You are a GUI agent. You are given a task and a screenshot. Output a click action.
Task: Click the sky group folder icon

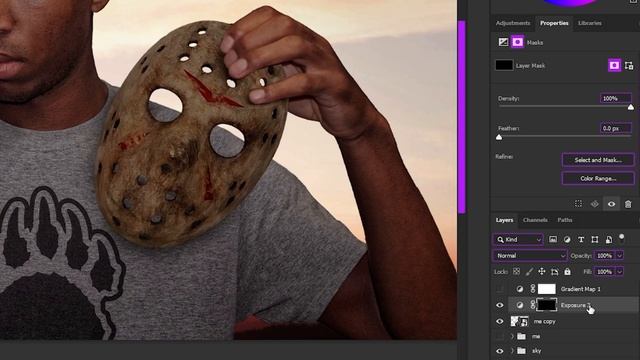(521, 351)
